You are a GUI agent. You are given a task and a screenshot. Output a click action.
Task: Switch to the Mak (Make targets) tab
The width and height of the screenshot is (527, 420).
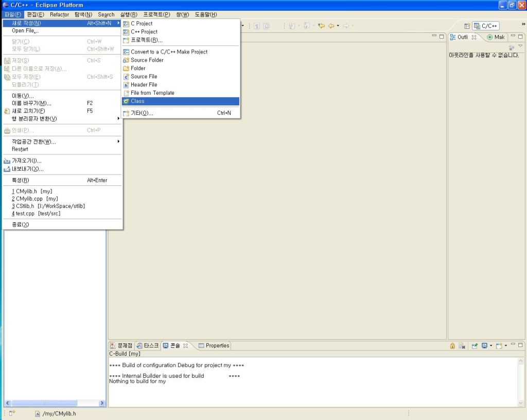[x=496, y=37]
